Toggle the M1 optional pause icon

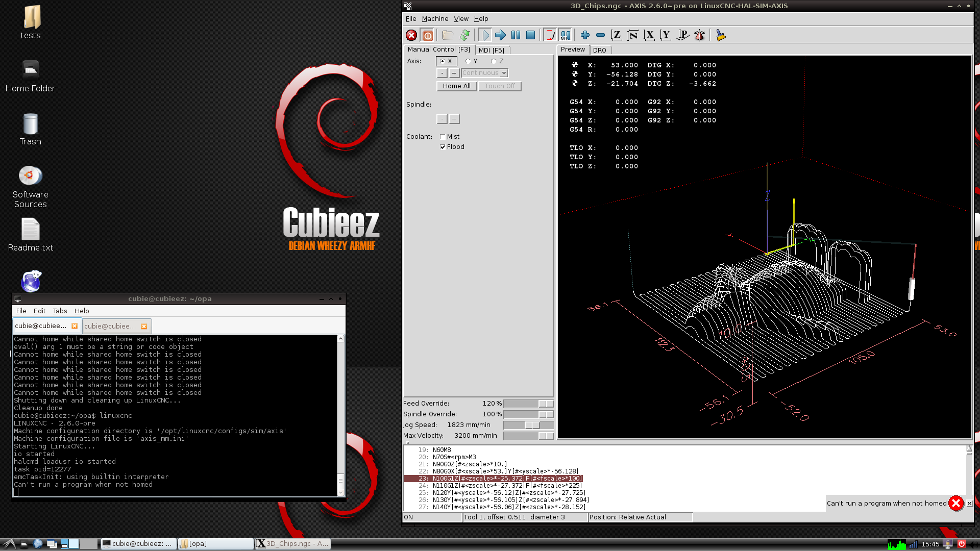point(565,35)
